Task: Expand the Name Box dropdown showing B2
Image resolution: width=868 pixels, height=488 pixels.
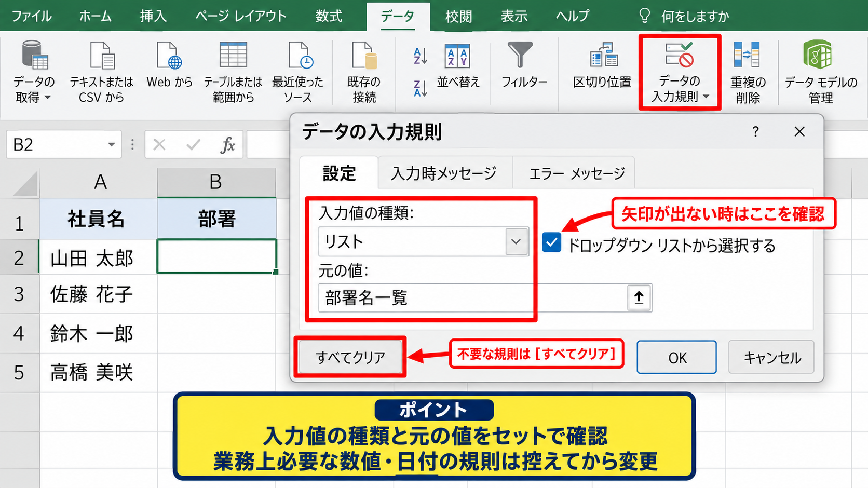Action: pyautogui.click(x=111, y=144)
